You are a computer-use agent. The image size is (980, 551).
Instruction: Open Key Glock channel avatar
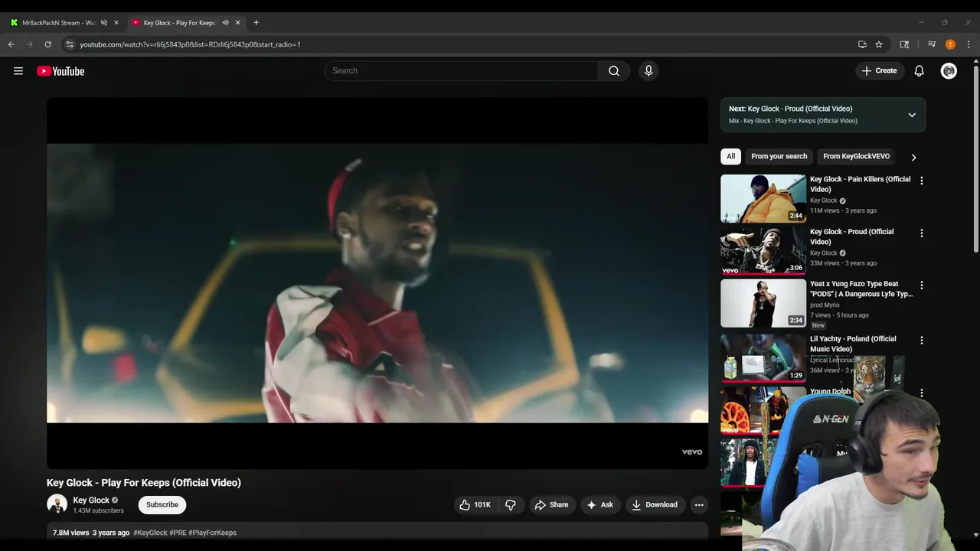pos(57,504)
